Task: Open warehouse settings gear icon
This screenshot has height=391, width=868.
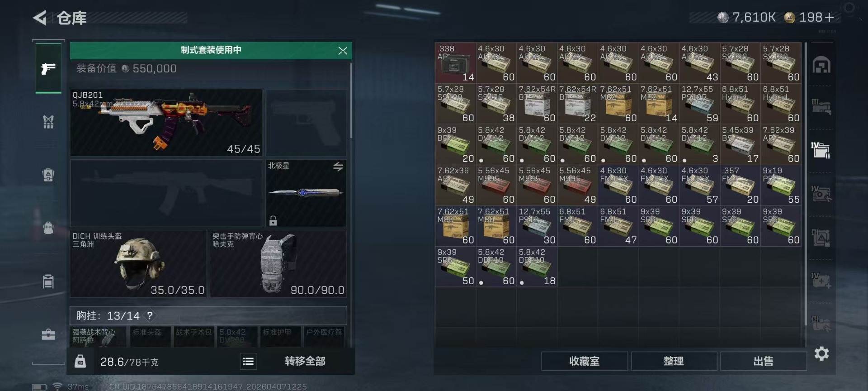Action: [821, 353]
